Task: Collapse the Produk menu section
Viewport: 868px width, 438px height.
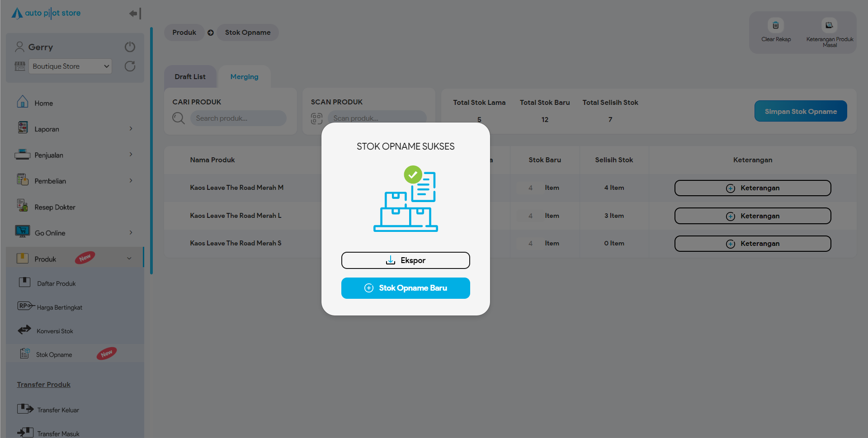Action: pos(129,259)
